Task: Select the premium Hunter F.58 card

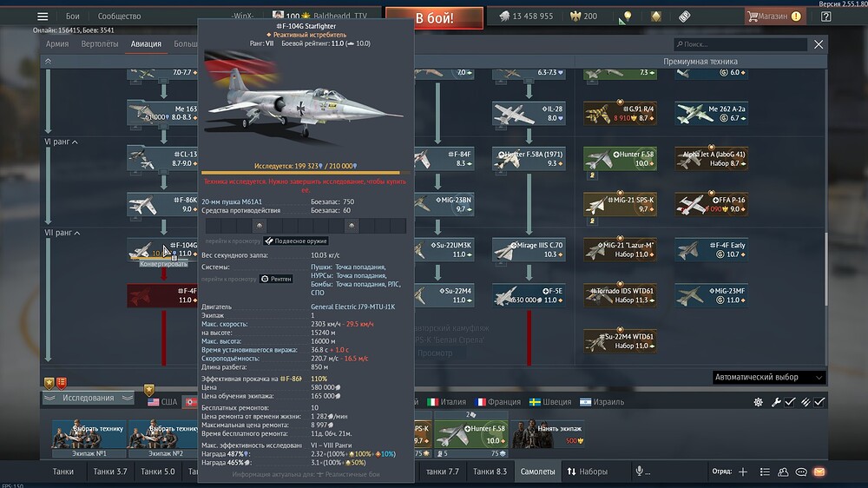Action: 620,158
